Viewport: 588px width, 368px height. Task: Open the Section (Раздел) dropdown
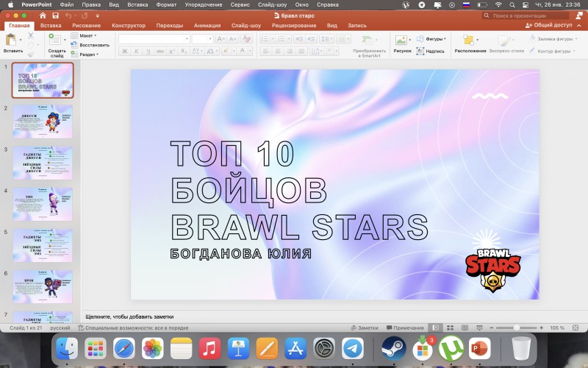pyautogui.click(x=85, y=54)
